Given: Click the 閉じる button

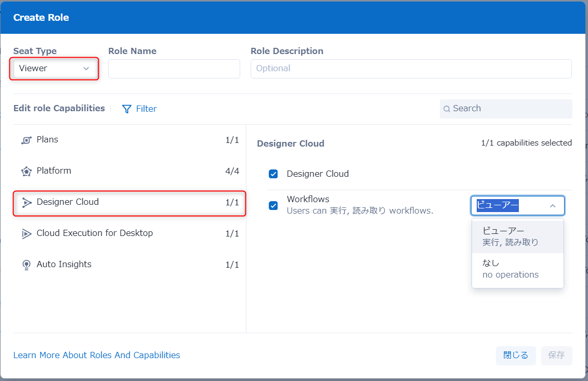Looking at the screenshot, I should [x=516, y=356].
